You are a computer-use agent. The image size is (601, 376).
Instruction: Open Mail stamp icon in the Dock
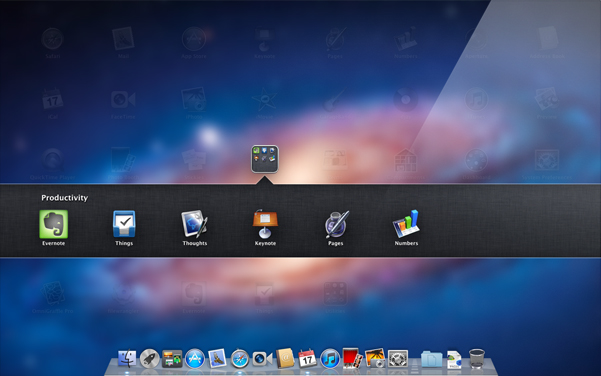point(217,359)
